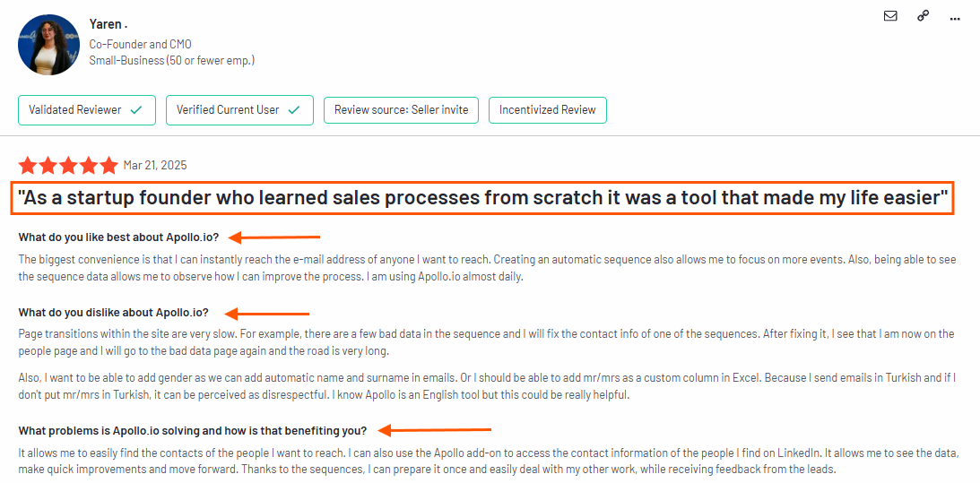
Task: Select the Verified Current User badge
Action: 239,110
